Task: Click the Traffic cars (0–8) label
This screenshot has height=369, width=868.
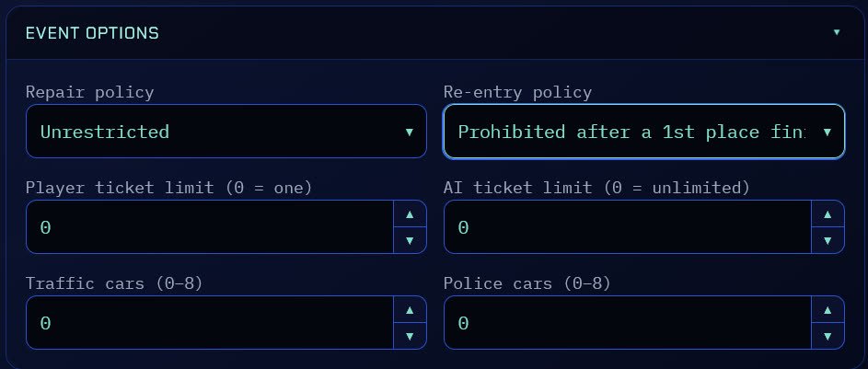Action: [x=114, y=283]
